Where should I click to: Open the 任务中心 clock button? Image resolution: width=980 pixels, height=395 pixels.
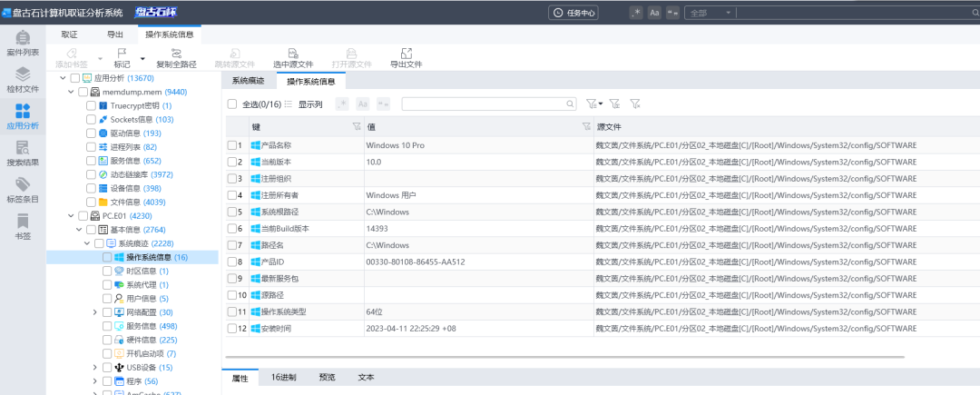573,13
